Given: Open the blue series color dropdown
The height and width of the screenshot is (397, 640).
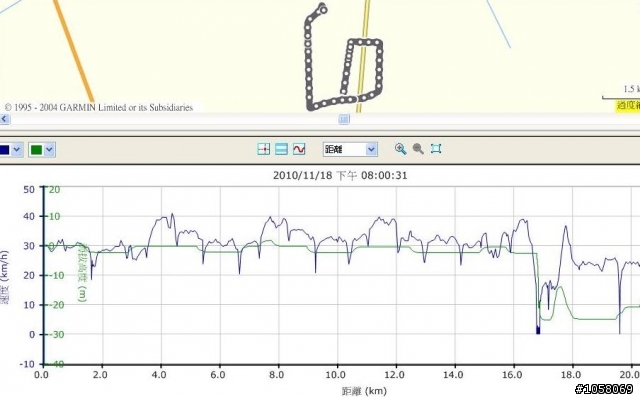Looking at the screenshot, I should click(17, 150).
